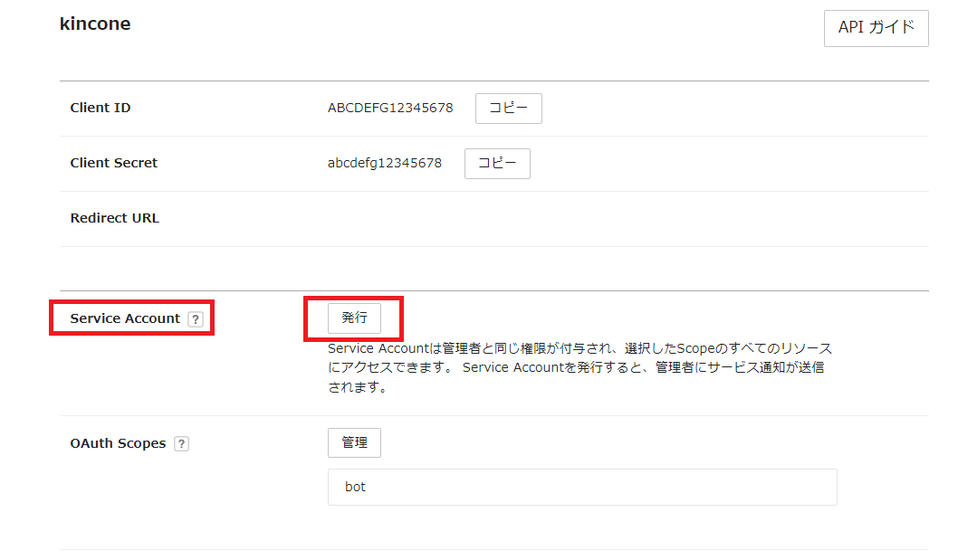Click the OAuth Scopes label
The width and height of the screenshot is (977, 560).
click(118, 443)
